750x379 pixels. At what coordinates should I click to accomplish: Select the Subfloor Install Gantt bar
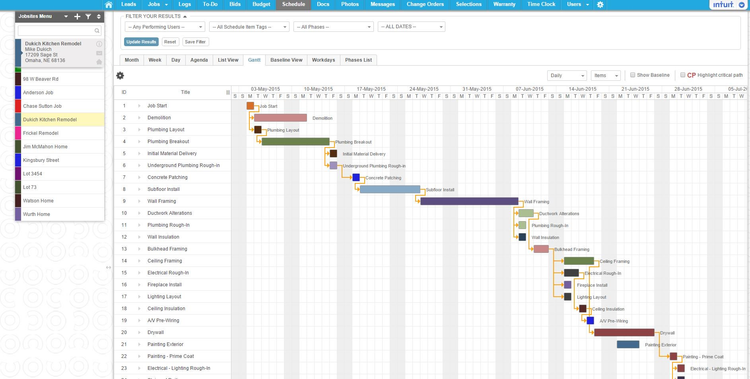(x=390, y=190)
